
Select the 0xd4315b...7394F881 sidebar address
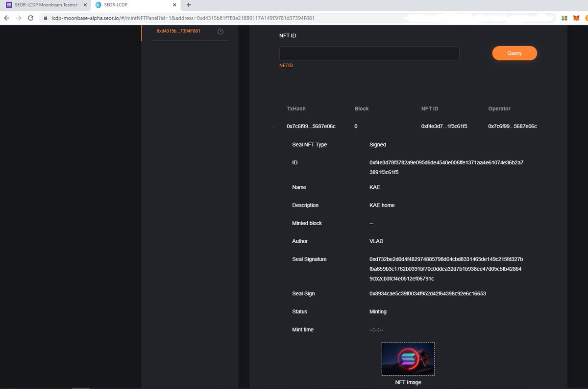point(178,31)
